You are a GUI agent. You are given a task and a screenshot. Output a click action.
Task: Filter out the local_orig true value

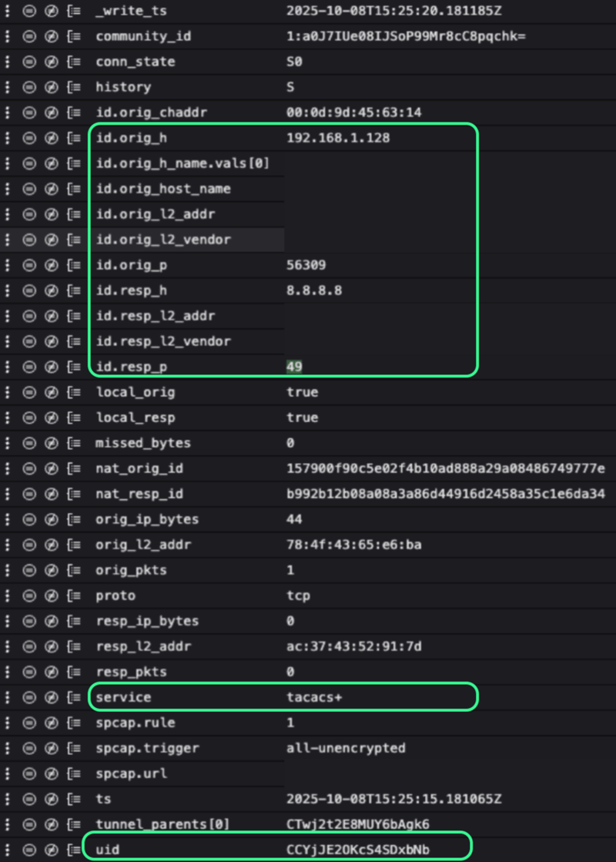[x=52, y=392]
